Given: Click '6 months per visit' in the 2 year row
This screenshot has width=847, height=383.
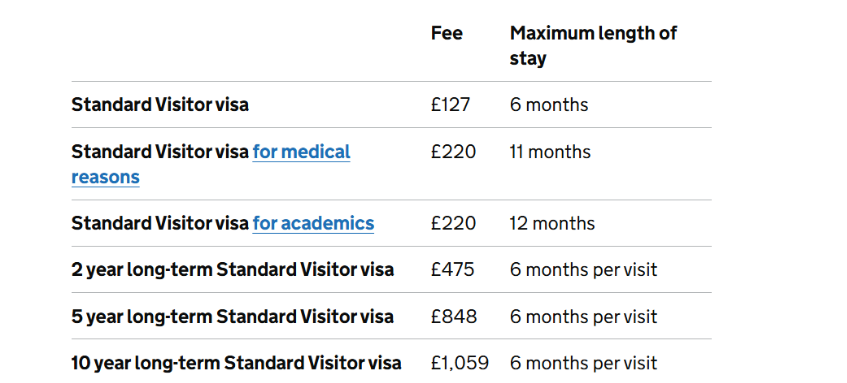Looking at the screenshot, I should click(583, 270).
